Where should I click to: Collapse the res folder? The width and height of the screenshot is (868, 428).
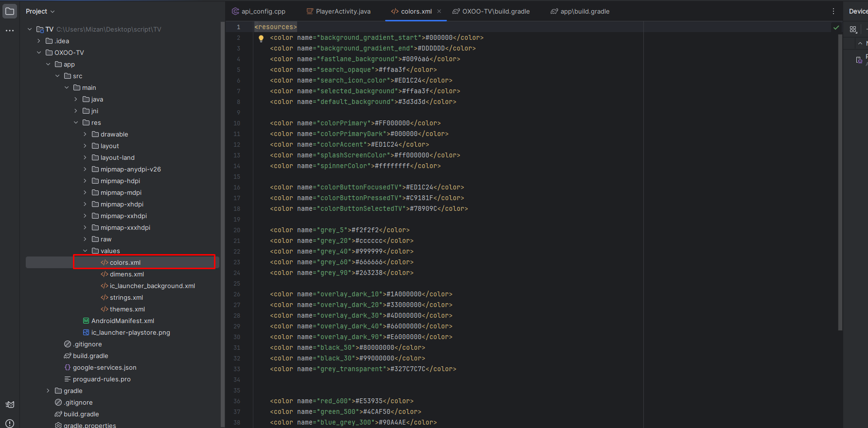point(76,122)
